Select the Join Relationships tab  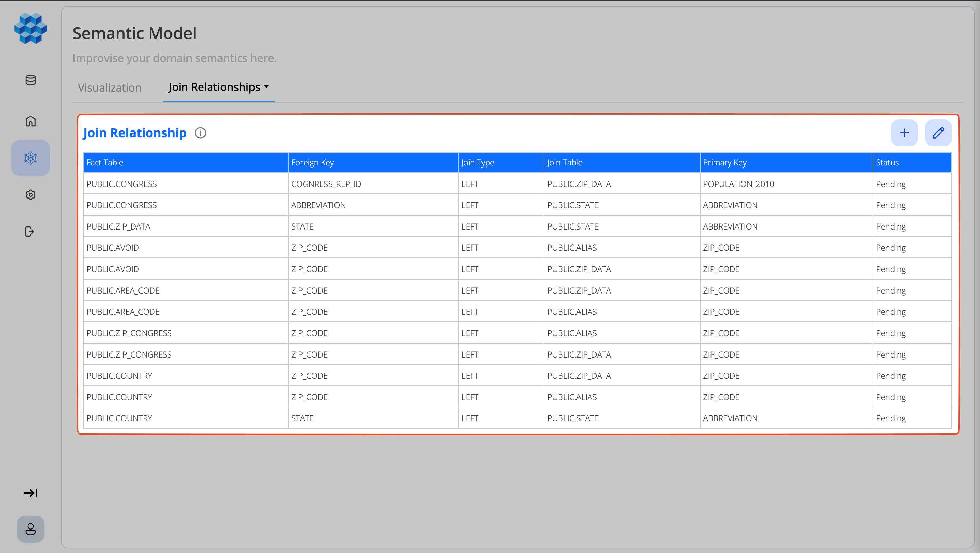pos(215,87)
